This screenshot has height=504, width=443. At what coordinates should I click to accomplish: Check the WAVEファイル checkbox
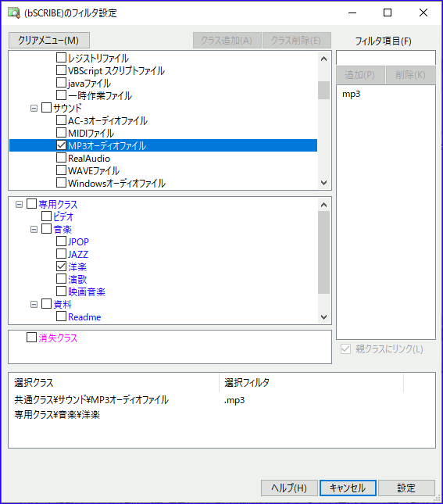click(x=61, y=170)
